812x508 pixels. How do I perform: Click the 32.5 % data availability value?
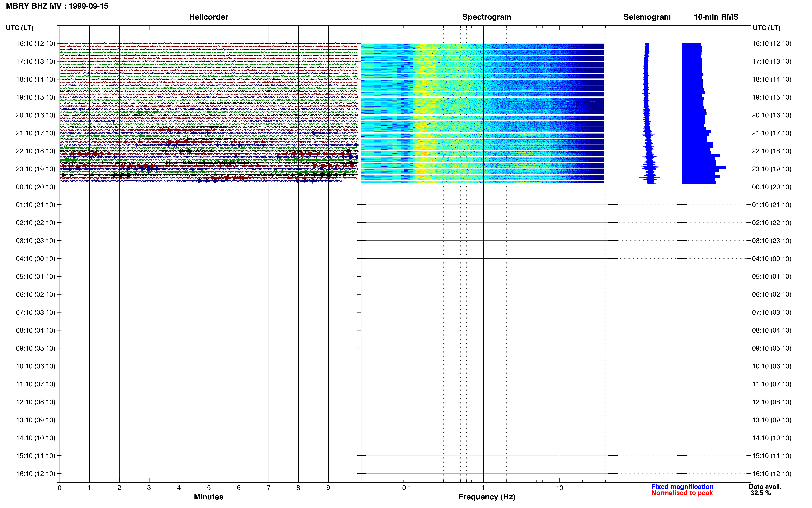[761, 493]
